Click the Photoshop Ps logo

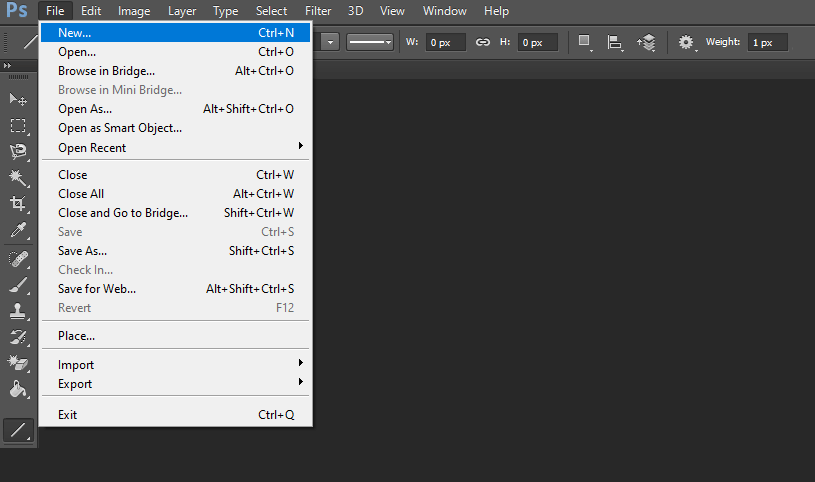[x=17, y=10]
